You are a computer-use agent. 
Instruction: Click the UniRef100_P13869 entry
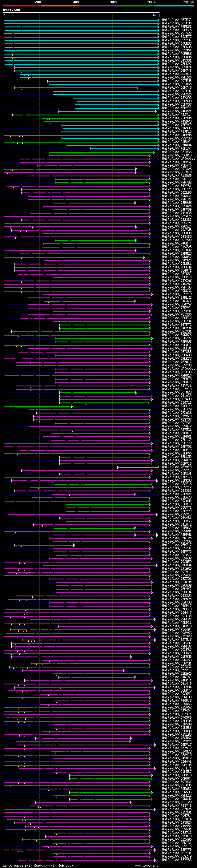tap(177, 176)
